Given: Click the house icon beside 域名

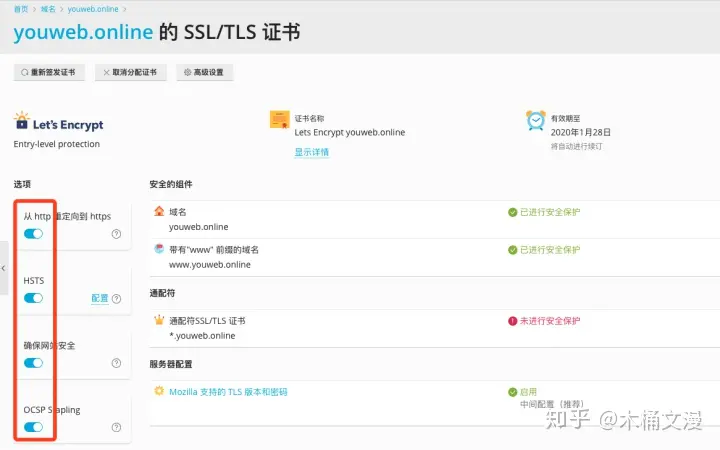Looking at the screenshot, I should click(x=159, y=211).
